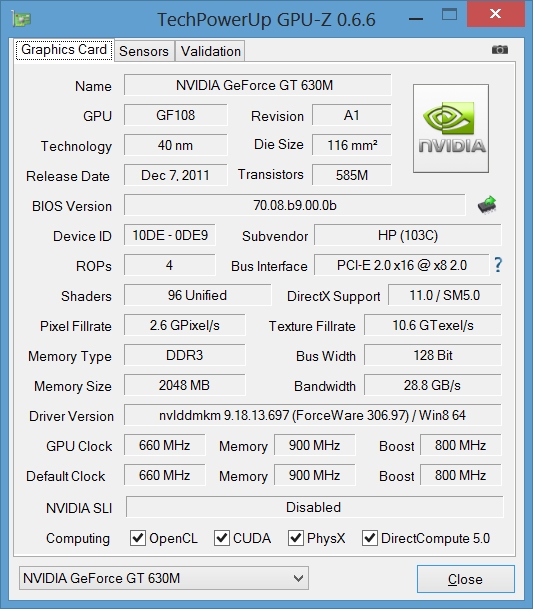533x609 pixels.
Task: Toggle the PhysX checkbox
Action: pos(296,538)
